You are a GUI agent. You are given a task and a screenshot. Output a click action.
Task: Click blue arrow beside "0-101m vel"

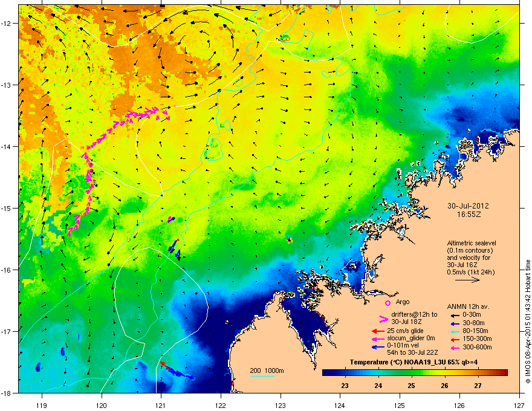(x=378, y=347)
